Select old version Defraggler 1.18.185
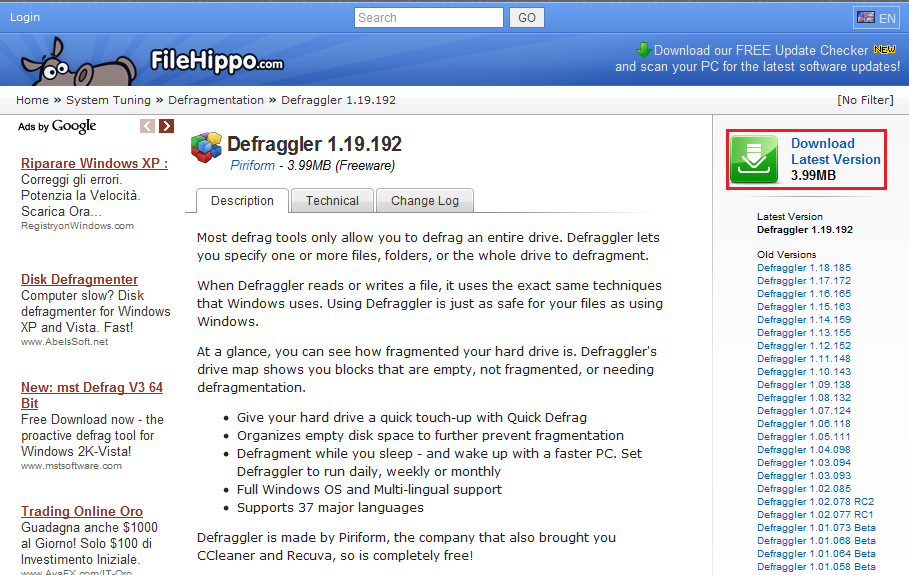 (804, 268)
